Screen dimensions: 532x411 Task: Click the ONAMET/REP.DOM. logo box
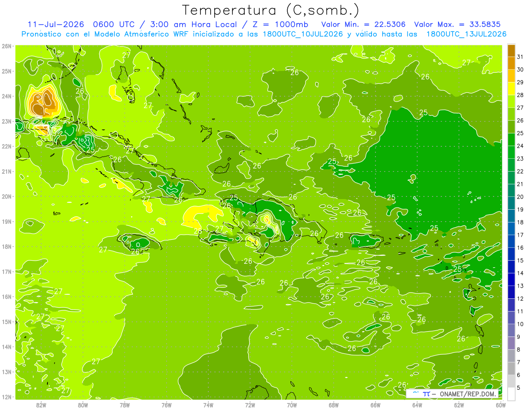452,394
